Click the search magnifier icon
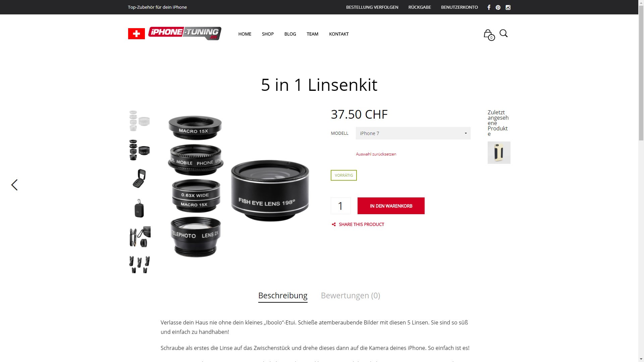Viewport: 644px width, 362px height. 503,33
